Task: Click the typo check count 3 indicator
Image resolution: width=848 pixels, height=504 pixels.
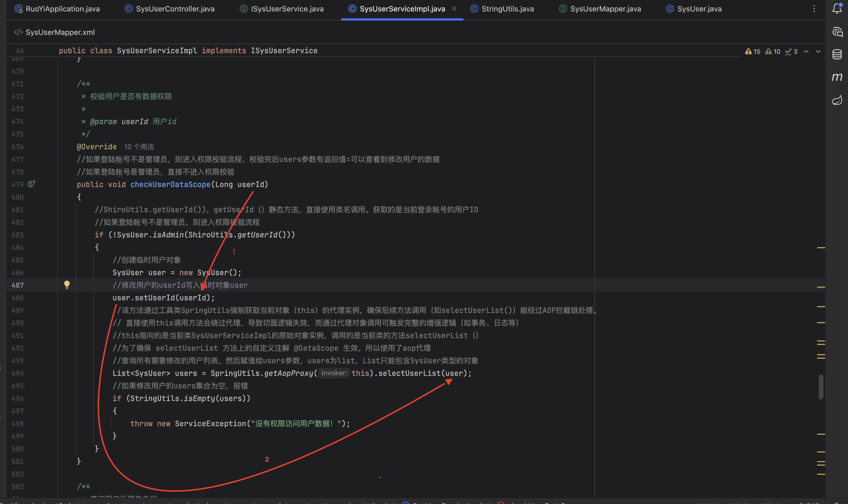Action: coord(791,51)
